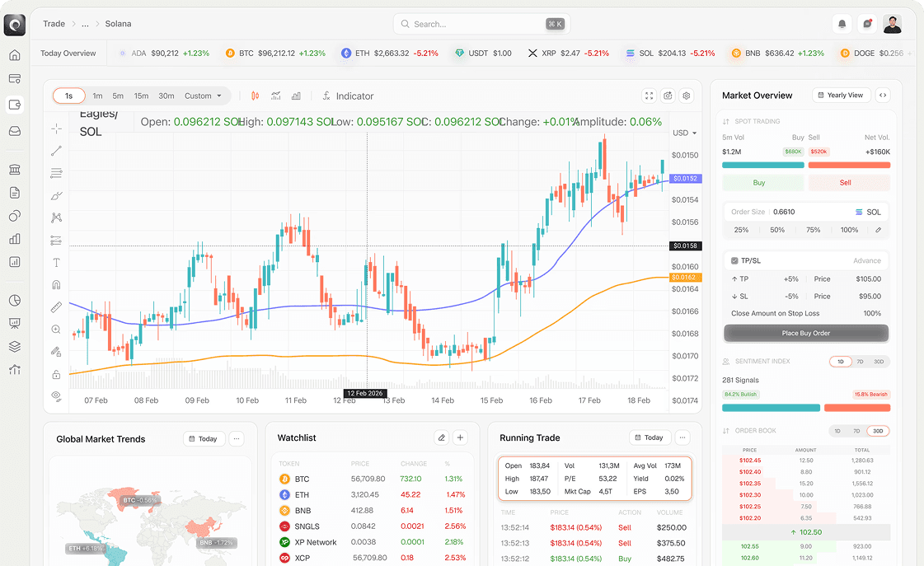
Task: Select the 1s timeframe tab
Action: (69, 96)
